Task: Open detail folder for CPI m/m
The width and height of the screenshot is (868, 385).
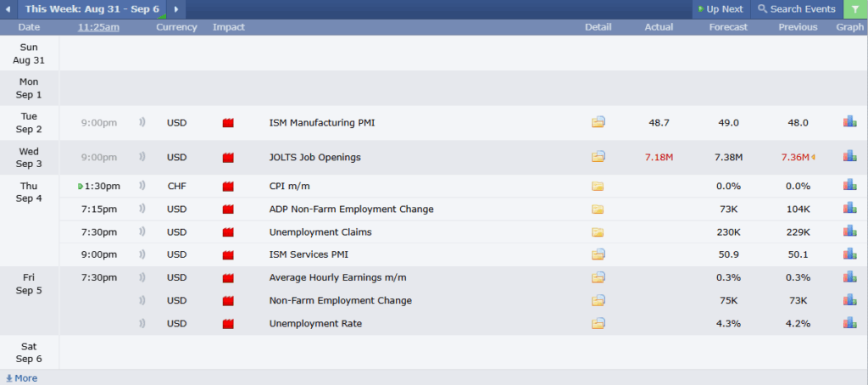Action: click(x=598, y=186)
